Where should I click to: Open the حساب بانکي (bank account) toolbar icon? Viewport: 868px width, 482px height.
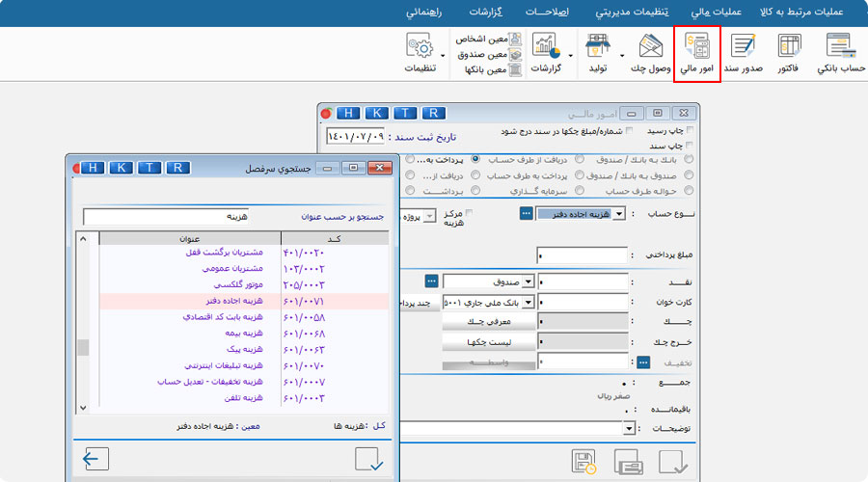pos(840,53)
